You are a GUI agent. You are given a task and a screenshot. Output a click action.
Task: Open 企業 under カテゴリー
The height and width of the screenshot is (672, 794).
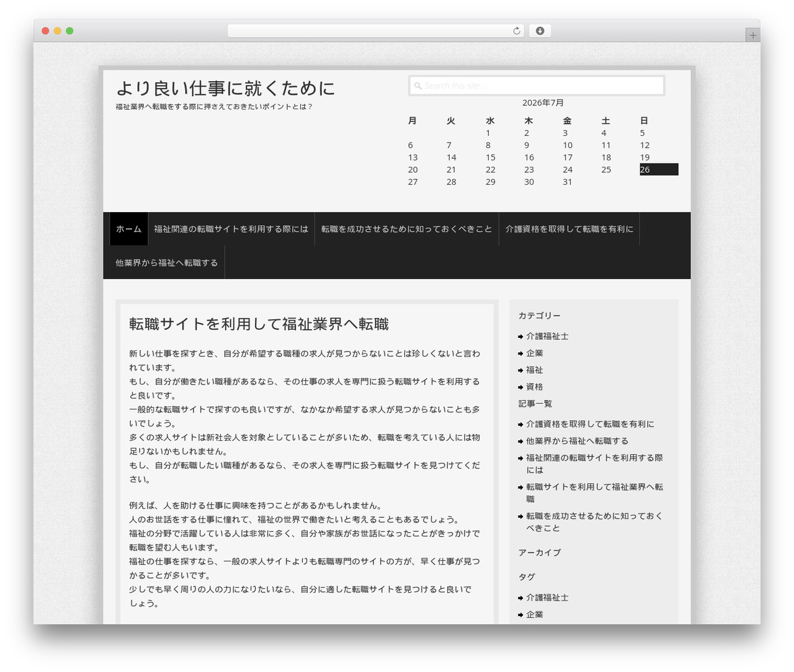coord(535,353)
